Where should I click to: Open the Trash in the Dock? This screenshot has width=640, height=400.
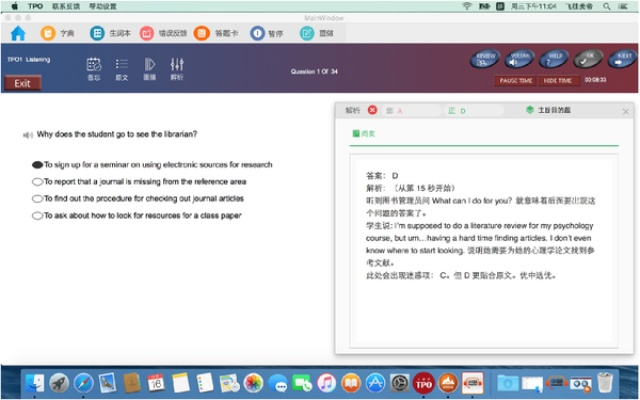(x=605, y=383)
